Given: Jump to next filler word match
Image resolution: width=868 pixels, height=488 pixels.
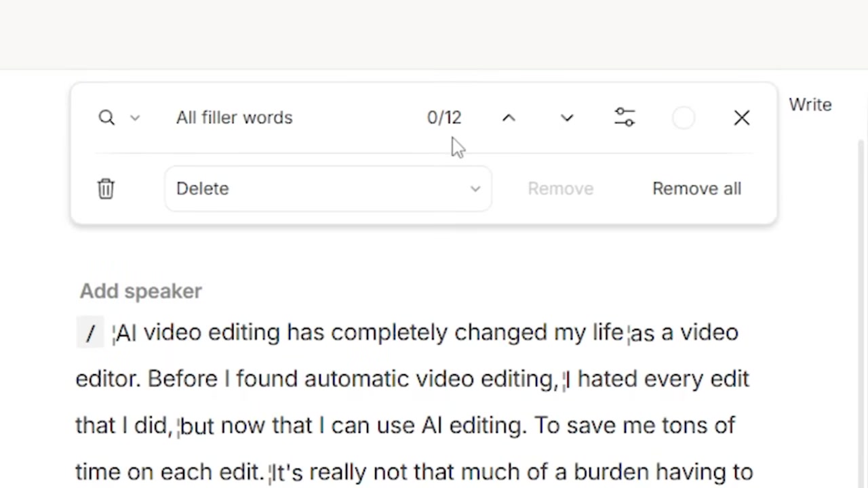Looking at the screenshot, I should (x=567, y=118).
